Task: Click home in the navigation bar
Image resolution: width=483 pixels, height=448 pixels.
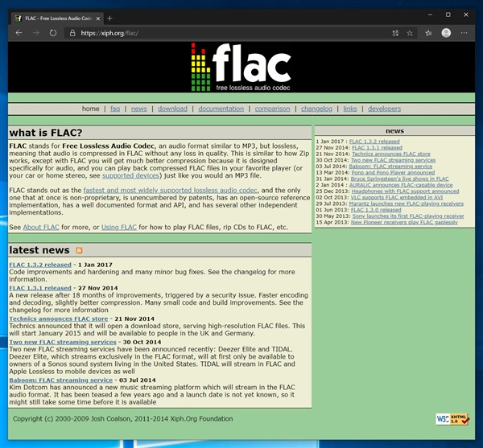Action: [x=90, y=109]
